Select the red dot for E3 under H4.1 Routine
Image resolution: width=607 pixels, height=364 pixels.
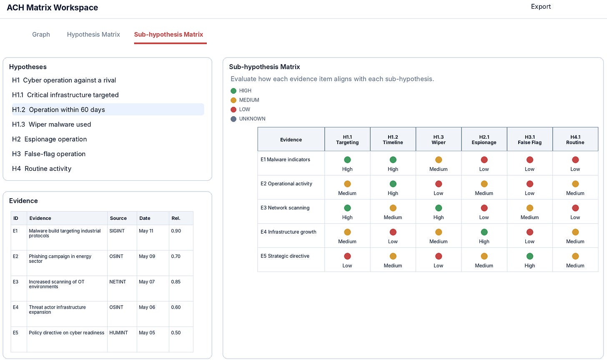575,208
